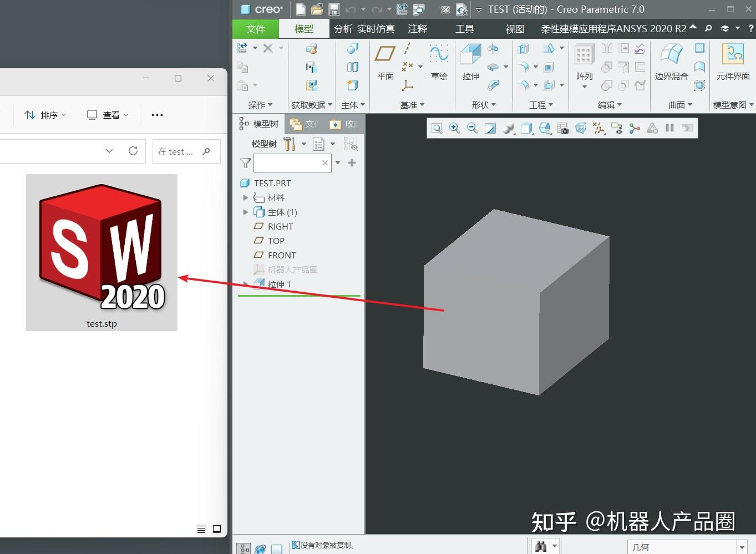Viewport: 756px width, 554px height.
Task: Click the pause icon in graphics toolbar
Action: pos(670,128)
